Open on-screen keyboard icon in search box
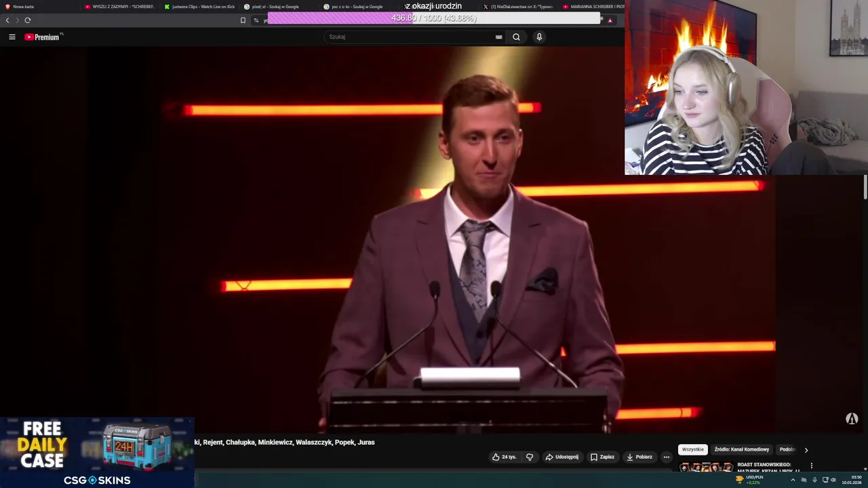Screen dimensions: 868x488 (x=499, y=37)
